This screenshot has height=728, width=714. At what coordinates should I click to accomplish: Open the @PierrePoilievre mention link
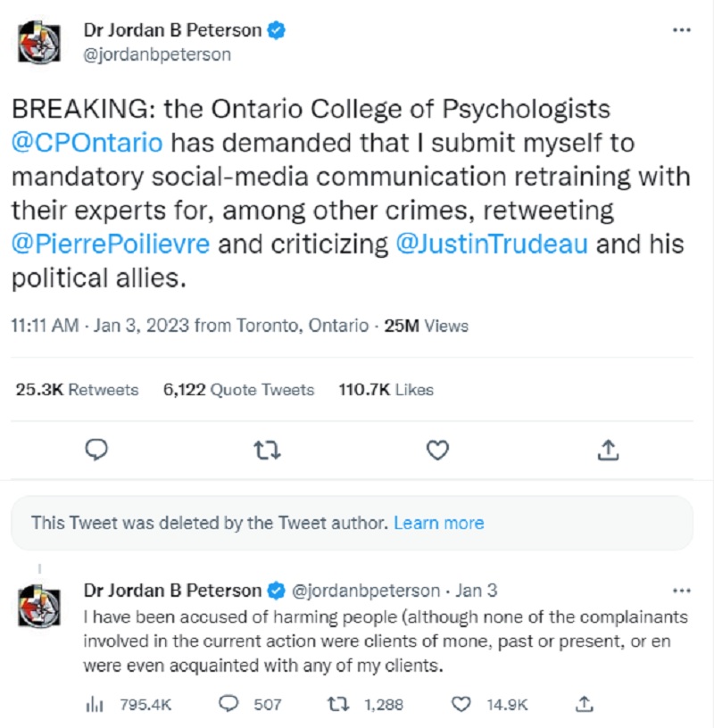[111, 245]
